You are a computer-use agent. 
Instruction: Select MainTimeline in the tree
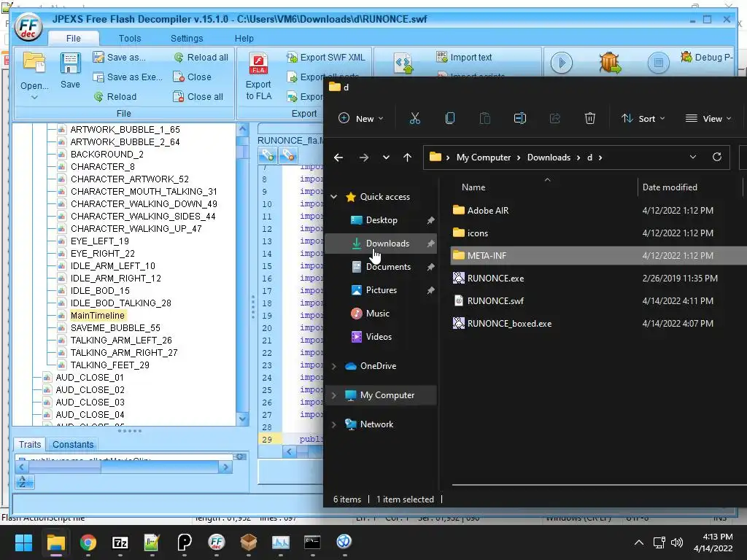[x=97, y=315]
